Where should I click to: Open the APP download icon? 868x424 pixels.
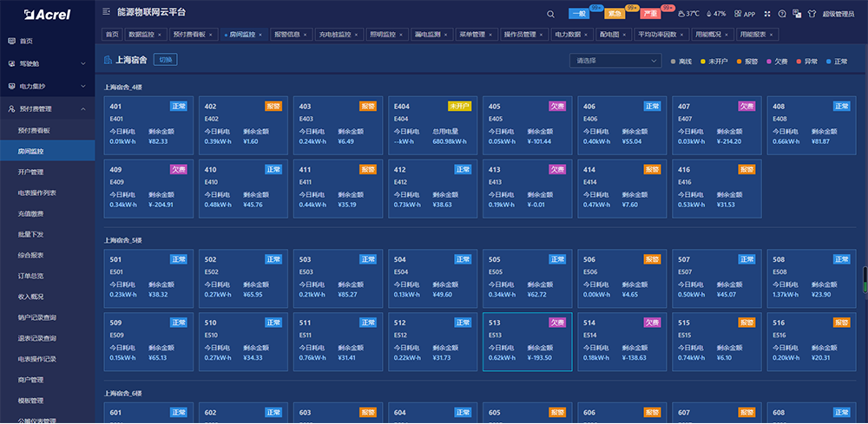point(745,14)
